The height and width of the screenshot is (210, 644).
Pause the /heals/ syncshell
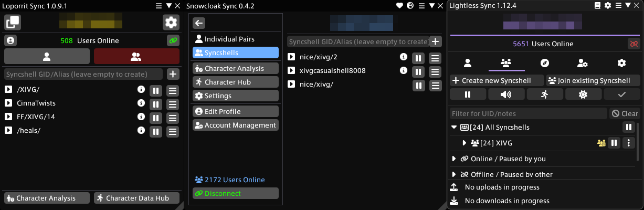coord(156,131)
